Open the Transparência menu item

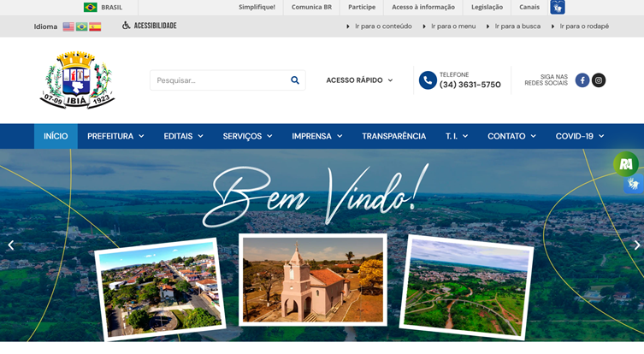click(393, 136)
